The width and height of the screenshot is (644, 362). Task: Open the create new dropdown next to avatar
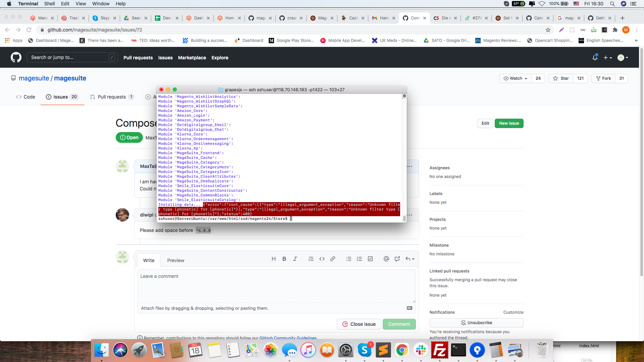pos(608,57)
